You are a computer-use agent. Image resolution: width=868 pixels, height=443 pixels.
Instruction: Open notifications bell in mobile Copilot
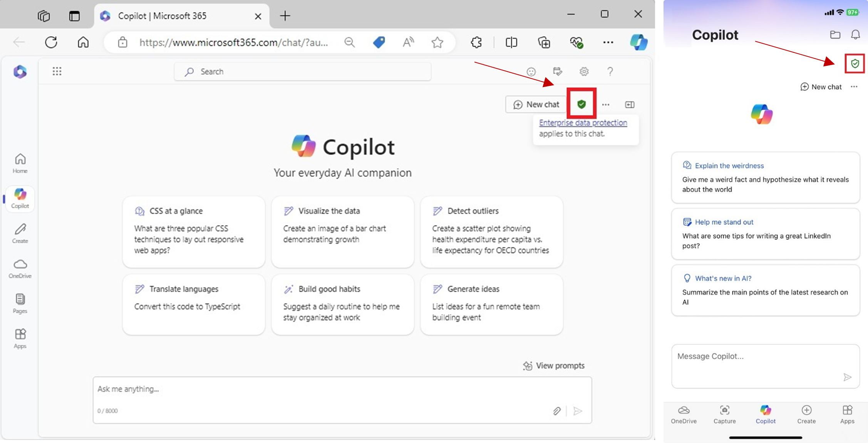pyautogui.click(x=855, y=35)
